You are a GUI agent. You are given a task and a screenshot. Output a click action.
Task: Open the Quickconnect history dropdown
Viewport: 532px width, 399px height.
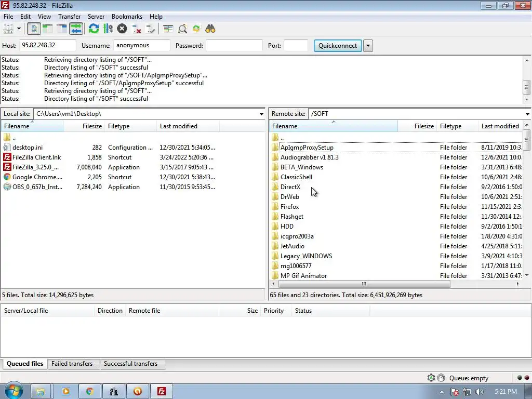(x=368, y=46)
